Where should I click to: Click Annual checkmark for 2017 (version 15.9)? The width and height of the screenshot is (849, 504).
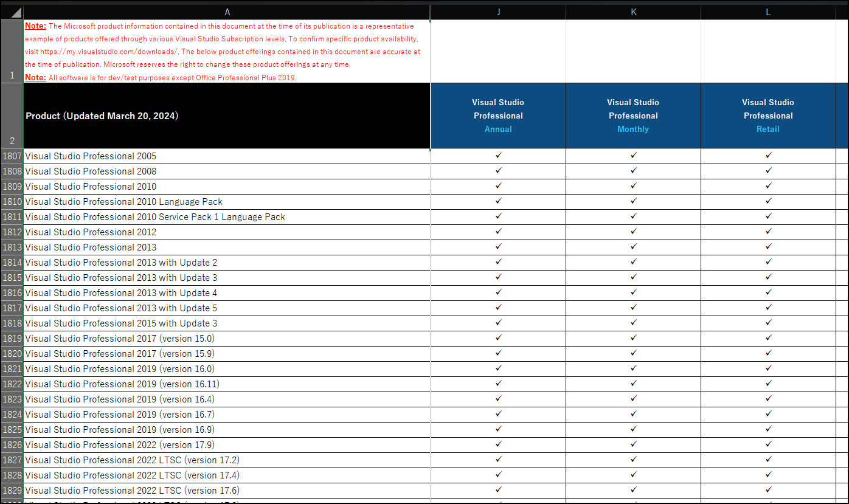tap(498, 353)
